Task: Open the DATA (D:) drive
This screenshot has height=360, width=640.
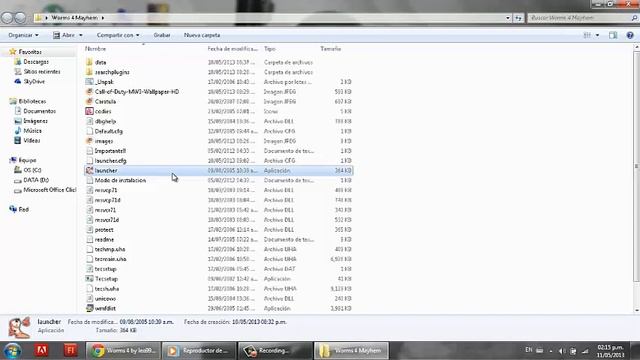Action: pyautogui.click(x=36, y=180)
